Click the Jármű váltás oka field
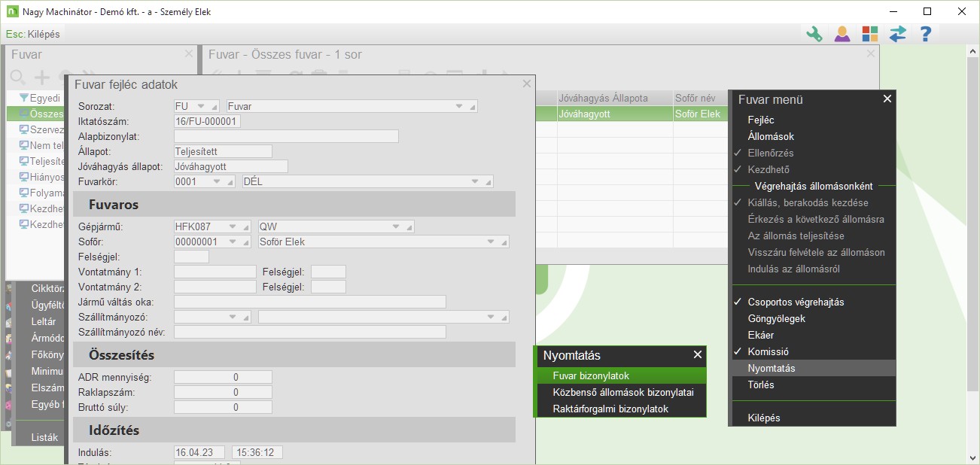This screenshot has height=465, width=980. (310, 302)
